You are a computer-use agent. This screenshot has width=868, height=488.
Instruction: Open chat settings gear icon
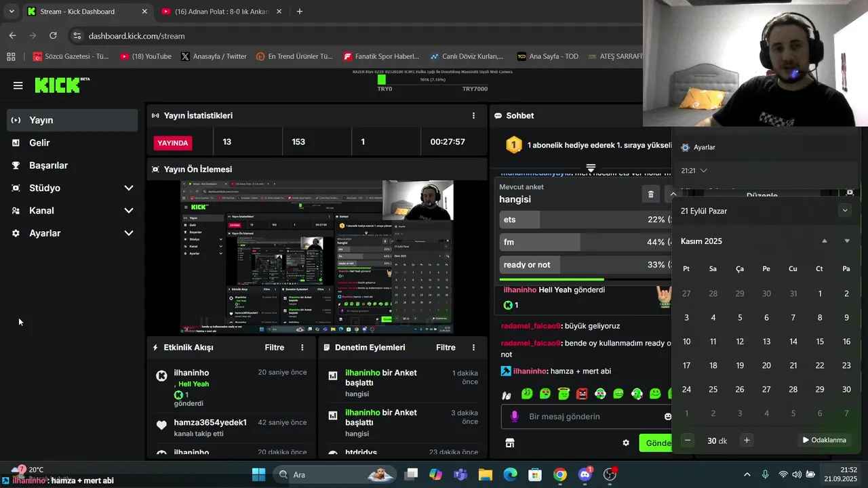[626, 443]
